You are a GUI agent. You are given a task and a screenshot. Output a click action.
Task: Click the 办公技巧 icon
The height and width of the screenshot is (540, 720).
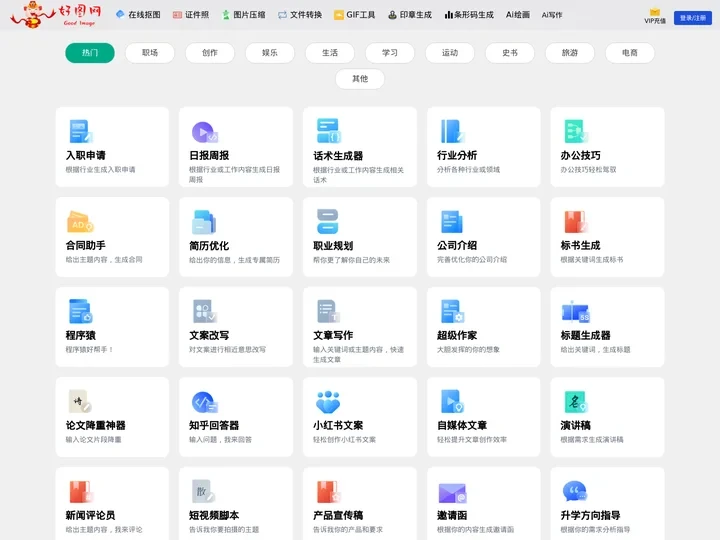click(576, 131)
